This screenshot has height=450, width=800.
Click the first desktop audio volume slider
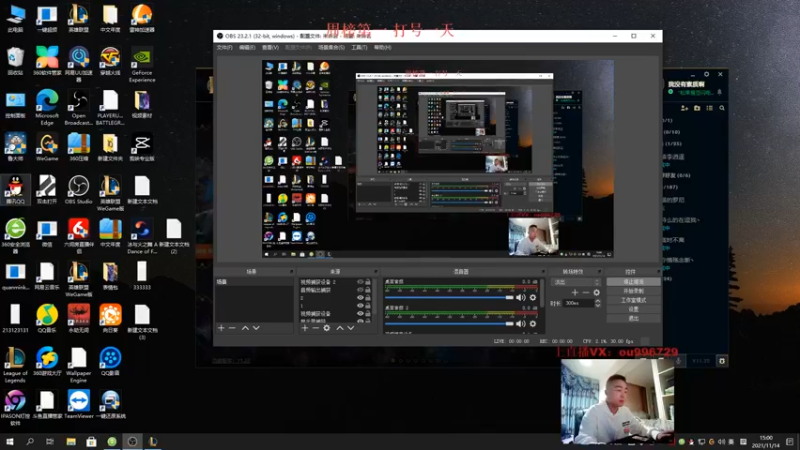449,297
